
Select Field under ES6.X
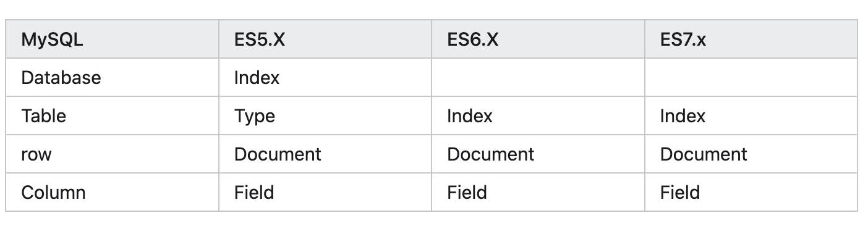coord(538,193)
